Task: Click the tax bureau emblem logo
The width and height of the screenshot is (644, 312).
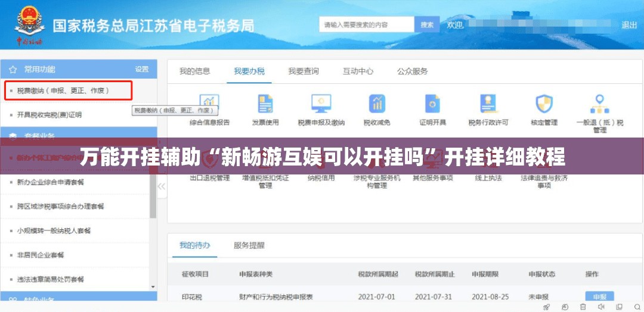Action: point(30,24)
